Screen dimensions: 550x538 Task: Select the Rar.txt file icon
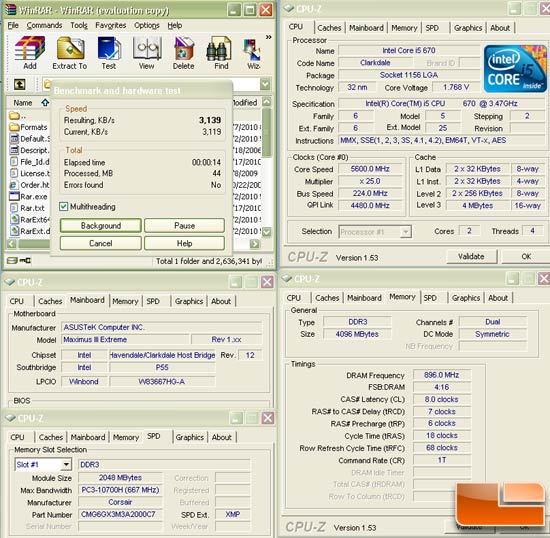tap(14, 208)
